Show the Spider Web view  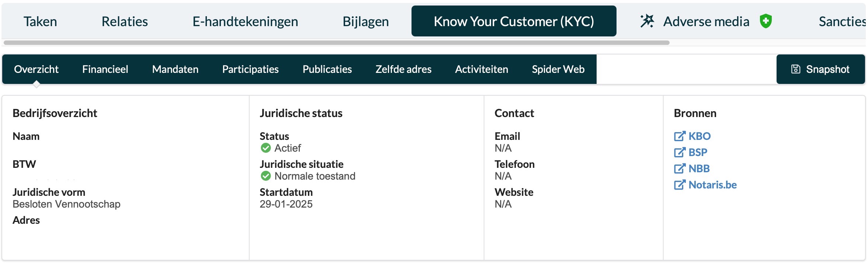[x=558, y=69]
